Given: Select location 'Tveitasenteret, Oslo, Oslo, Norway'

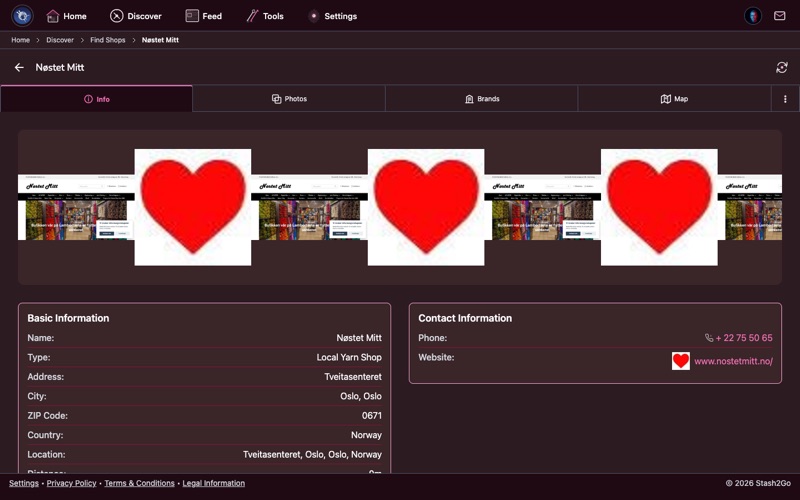Looking at the screenshot, I should [312, 454].
